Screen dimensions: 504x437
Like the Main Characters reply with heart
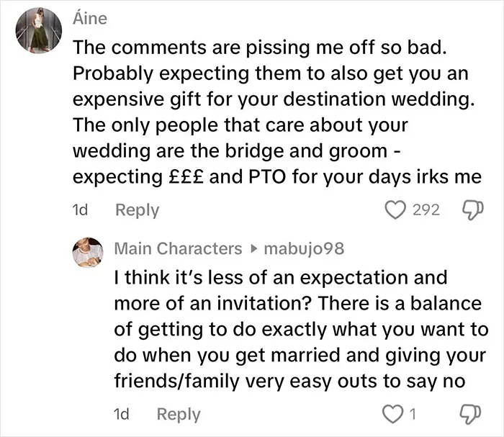tap(392, 414)
